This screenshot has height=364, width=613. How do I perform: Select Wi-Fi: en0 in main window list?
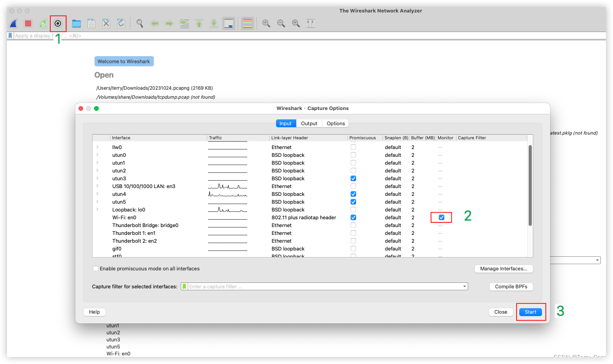(118, 353)
